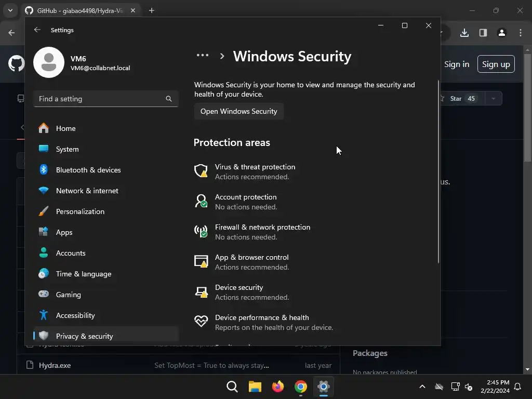
Task: Close the GitHub Hydra tab
Action: [x=133, y=10]
